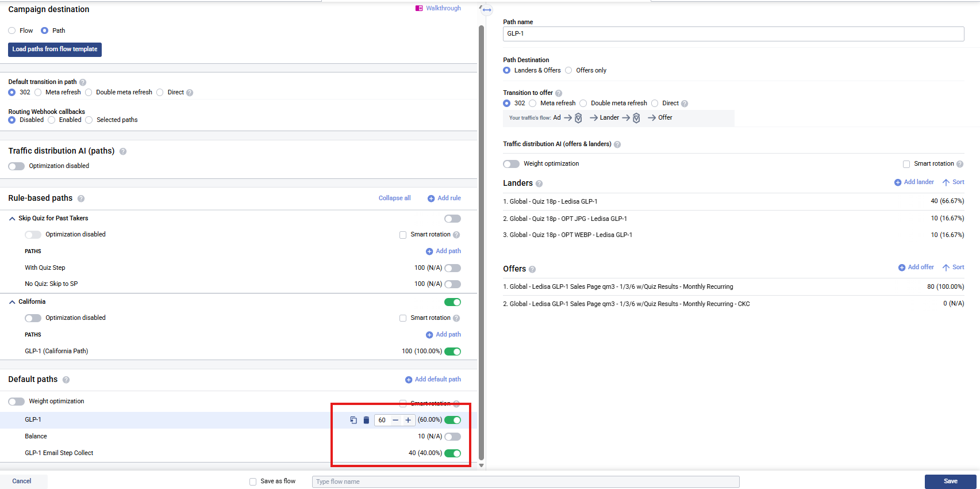Screen dimensions: 980x489
Task: Click Load paths from flow template button
Action: [55, 49]
